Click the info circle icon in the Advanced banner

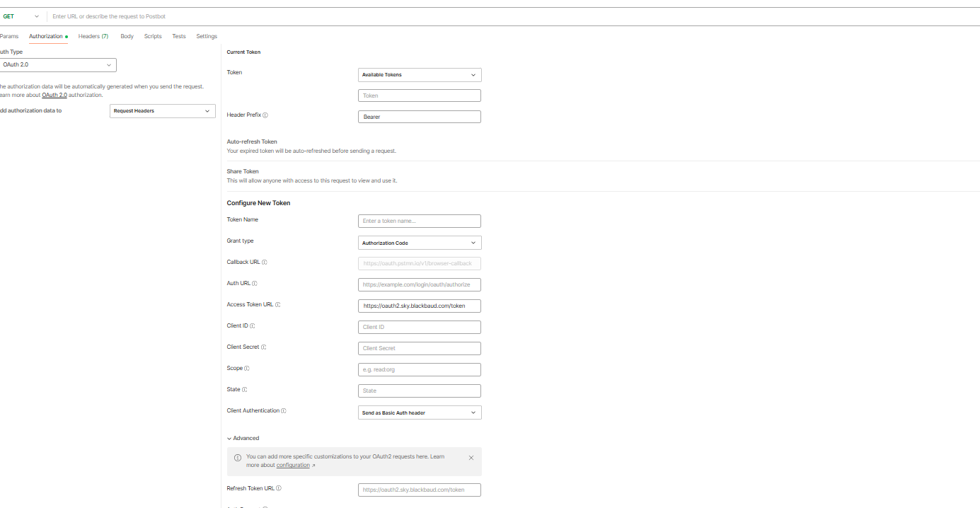click(x=238, y=458)
